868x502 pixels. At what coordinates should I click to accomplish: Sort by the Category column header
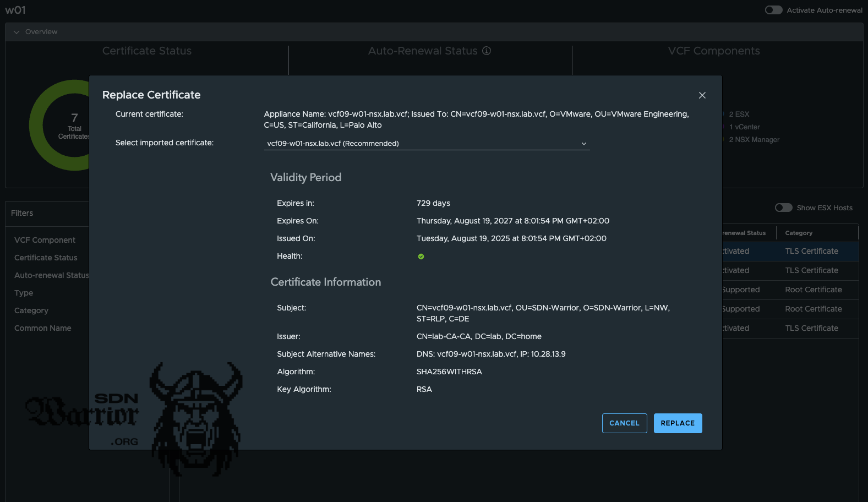799,233
